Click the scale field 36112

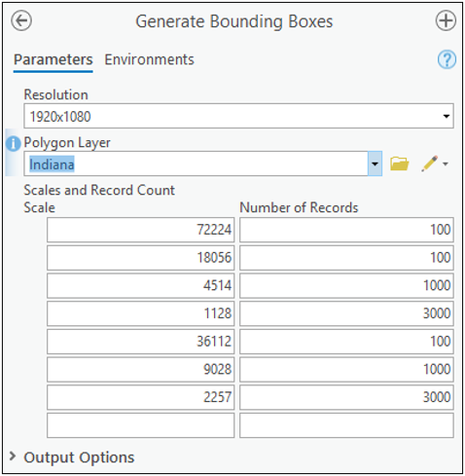click(x=140, y=342)
